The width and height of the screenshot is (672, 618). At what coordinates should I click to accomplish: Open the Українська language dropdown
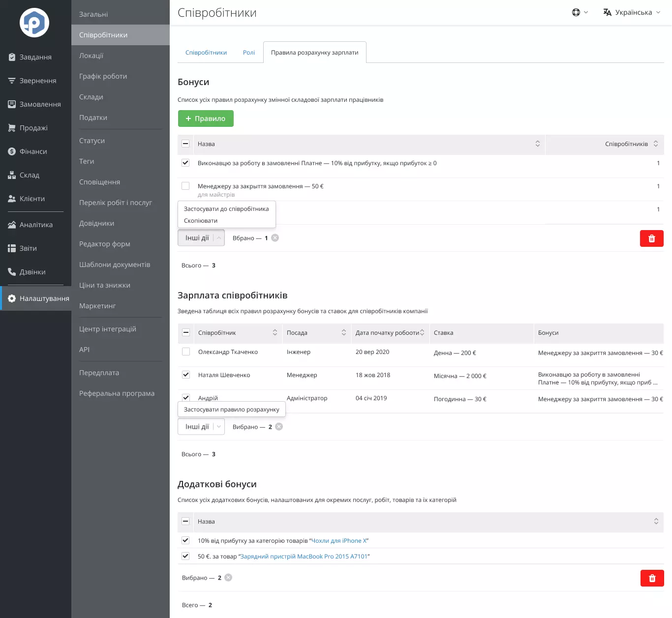pyautogui.click(x=632, y=12)
